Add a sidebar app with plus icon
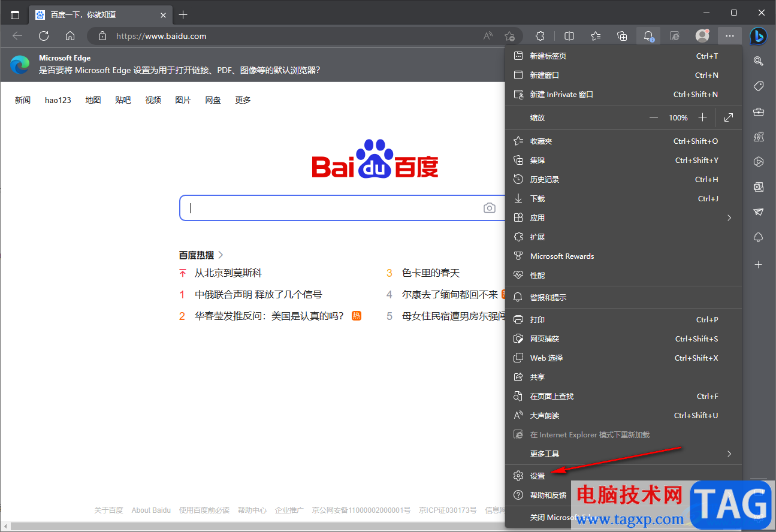 [x=758, y=264]
